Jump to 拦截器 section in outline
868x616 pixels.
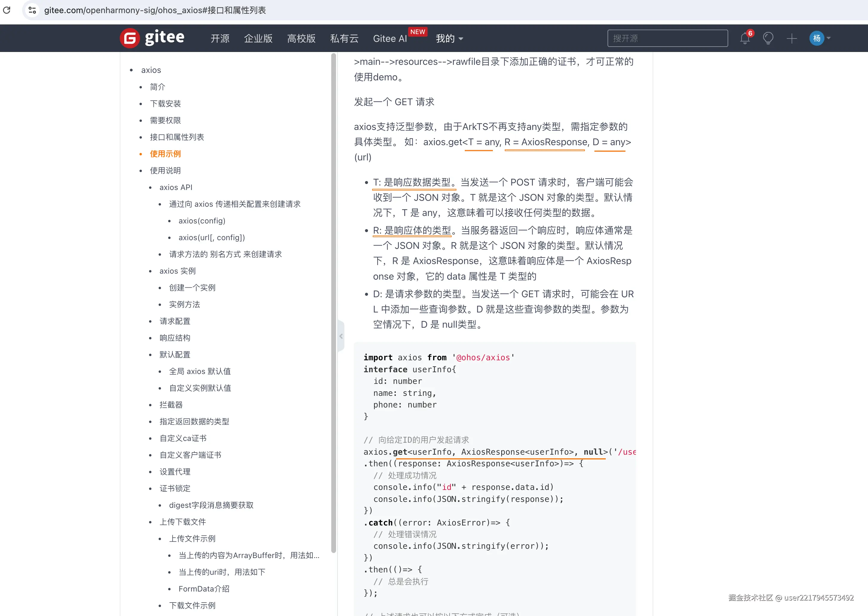pos(171,405)
